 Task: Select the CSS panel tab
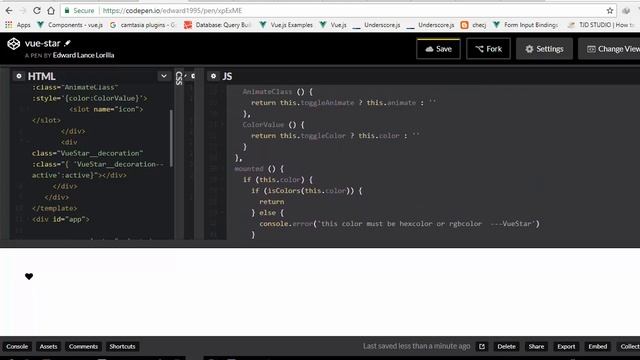(179, 78)
